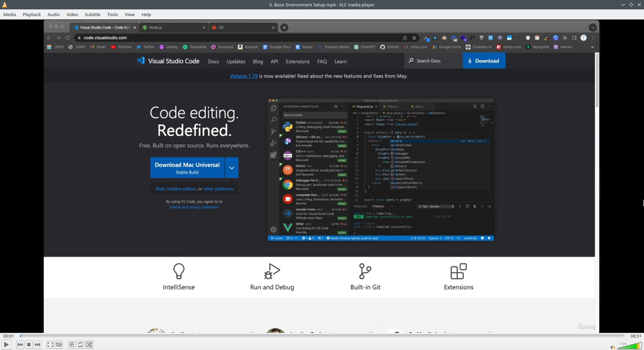This screenshot has height=350, width=644.
Task: Switch to the Node.js browser tab
Action: 173,28
